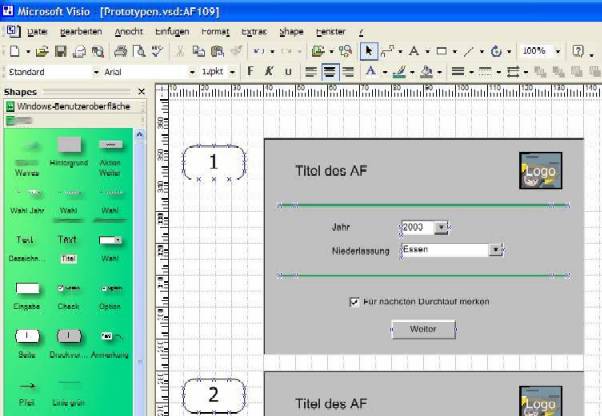The height and width of the screenshot is (416, 602).
Task: Click the Weiter button on the form
Action: tap(423, 329)
